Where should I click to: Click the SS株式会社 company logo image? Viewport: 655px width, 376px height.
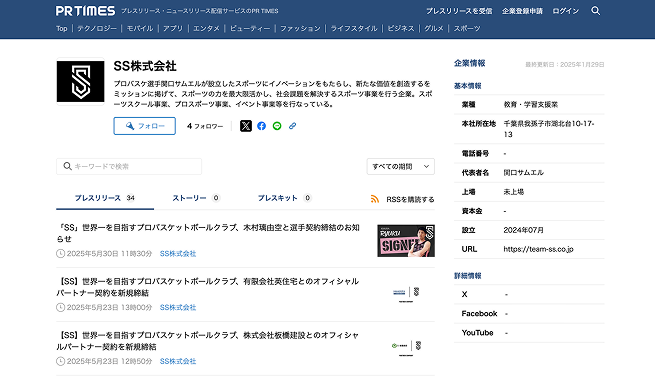[x=81, y=81]
